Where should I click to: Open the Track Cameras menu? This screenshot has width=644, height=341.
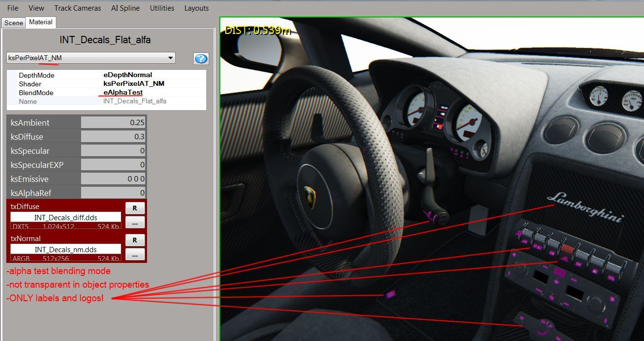(x=78, y=8)
